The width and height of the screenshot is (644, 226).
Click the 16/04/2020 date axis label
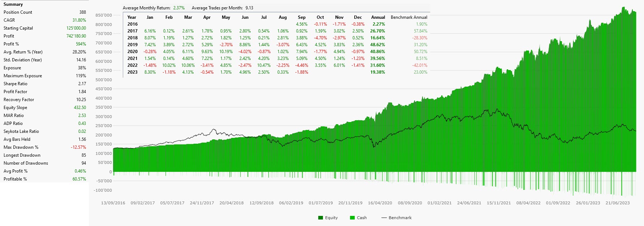pyautogui.click(x=380, y=203)
